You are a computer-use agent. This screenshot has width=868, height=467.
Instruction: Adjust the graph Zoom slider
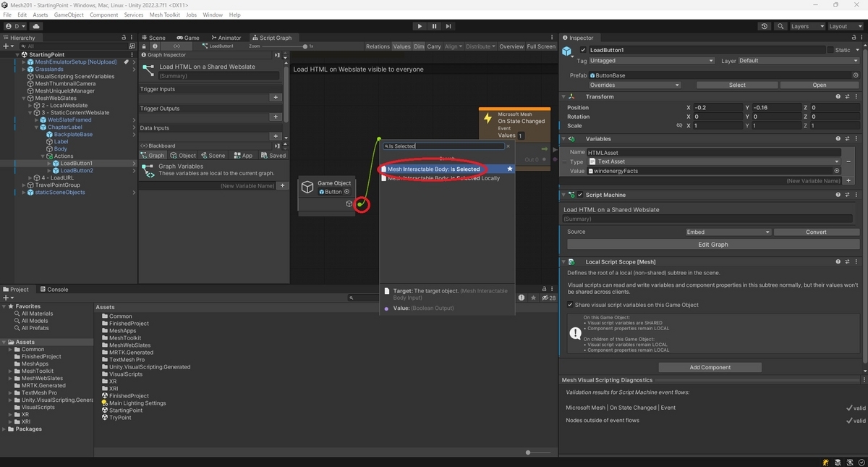286,46
